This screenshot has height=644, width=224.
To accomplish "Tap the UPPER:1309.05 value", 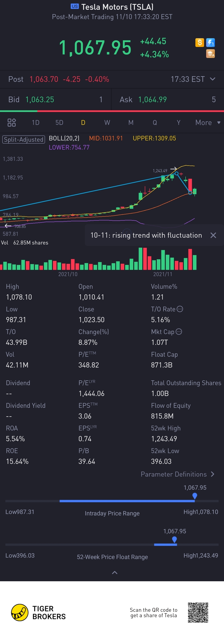I will (154, 138).
